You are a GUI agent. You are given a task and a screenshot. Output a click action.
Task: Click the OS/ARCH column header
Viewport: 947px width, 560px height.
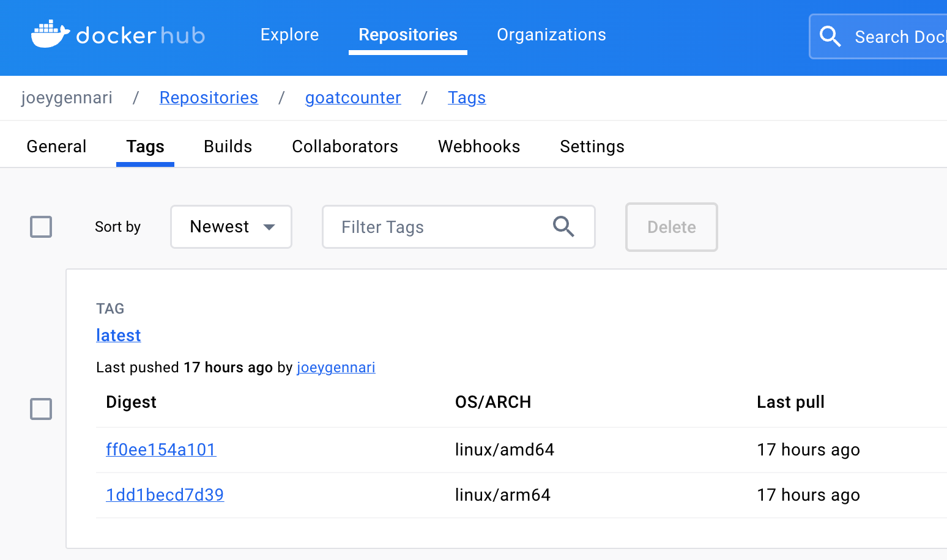493,402
